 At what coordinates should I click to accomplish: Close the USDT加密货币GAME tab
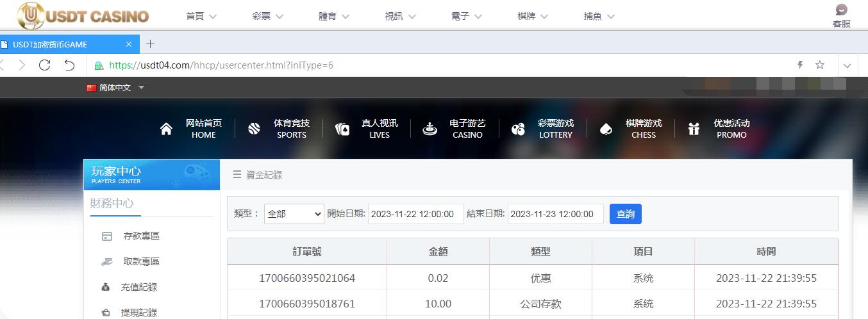click(x=128, y=44)
